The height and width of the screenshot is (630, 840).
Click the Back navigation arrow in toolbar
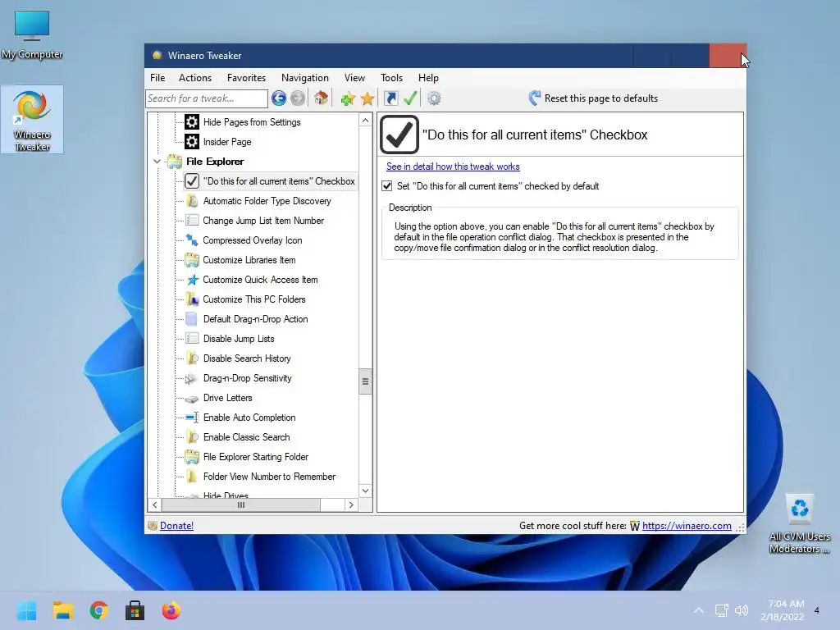(279, 98)
